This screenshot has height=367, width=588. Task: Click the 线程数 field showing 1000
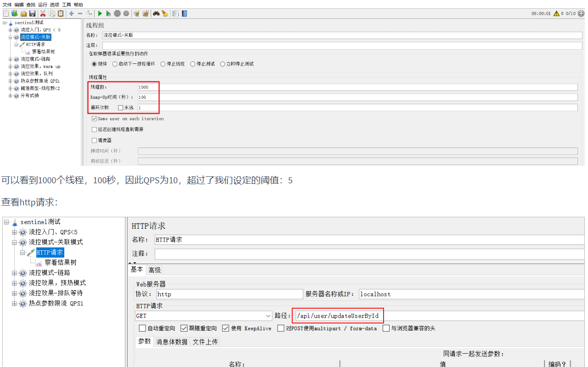click(357, 87)
